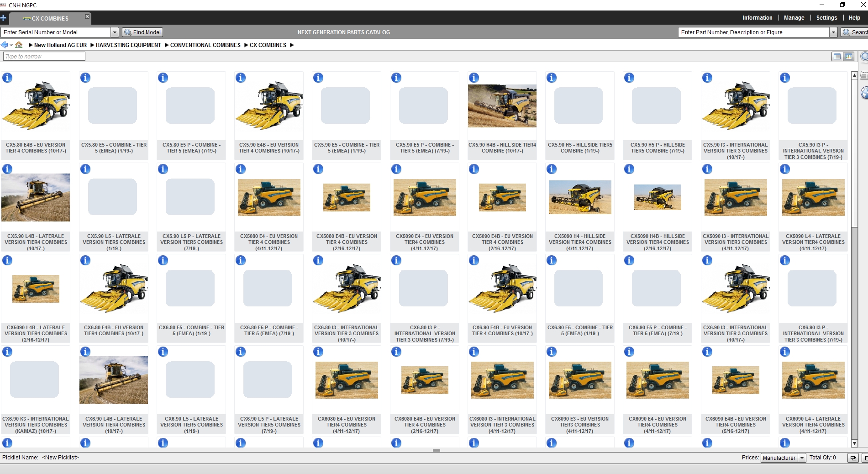868x474 pixels.
Task: Click the Home icon in the breadcrumb
Action: point(19,45)
